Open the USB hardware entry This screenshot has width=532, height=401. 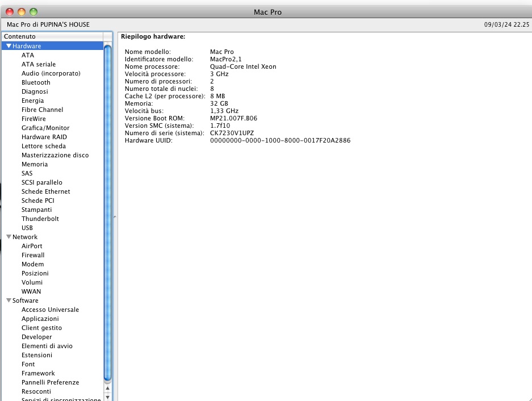27,228
